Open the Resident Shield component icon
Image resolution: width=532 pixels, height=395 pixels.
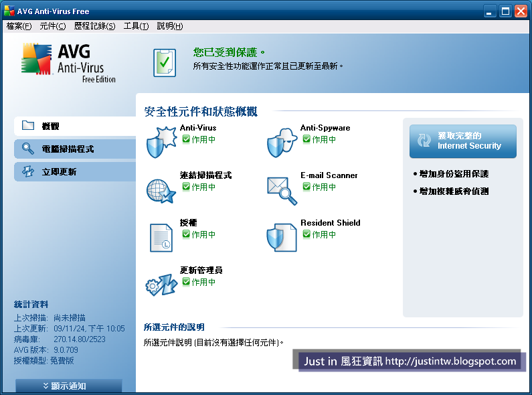click(x=282, y=237)
